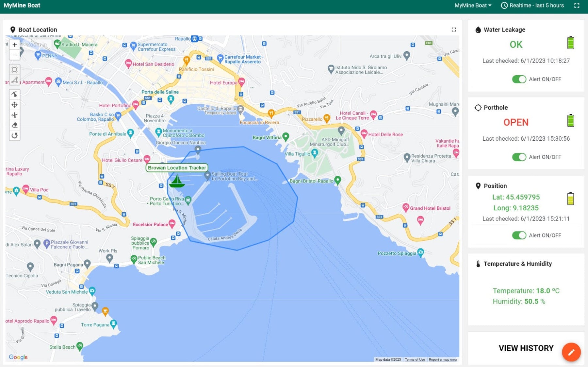
Task: Click the Porthole battery icon
Action: point(571,121)
